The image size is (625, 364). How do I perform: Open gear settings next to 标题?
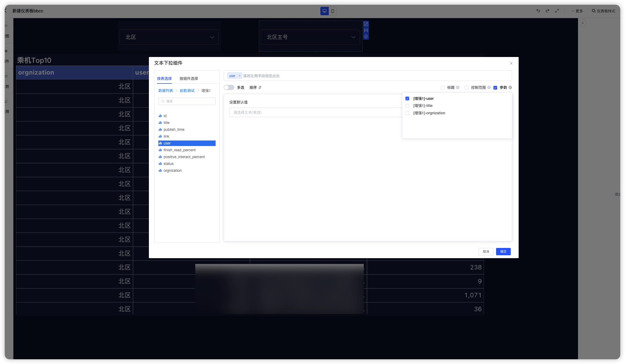pyautogui.click(x=458, y=87)
